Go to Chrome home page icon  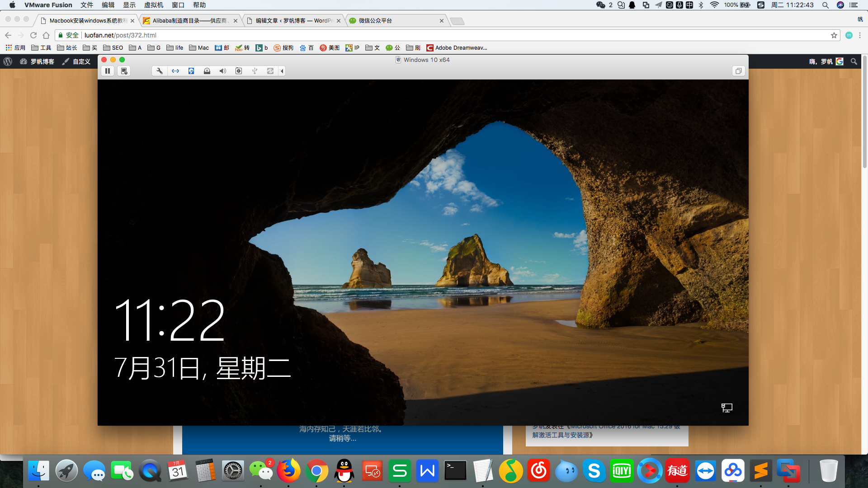point(46,35)
